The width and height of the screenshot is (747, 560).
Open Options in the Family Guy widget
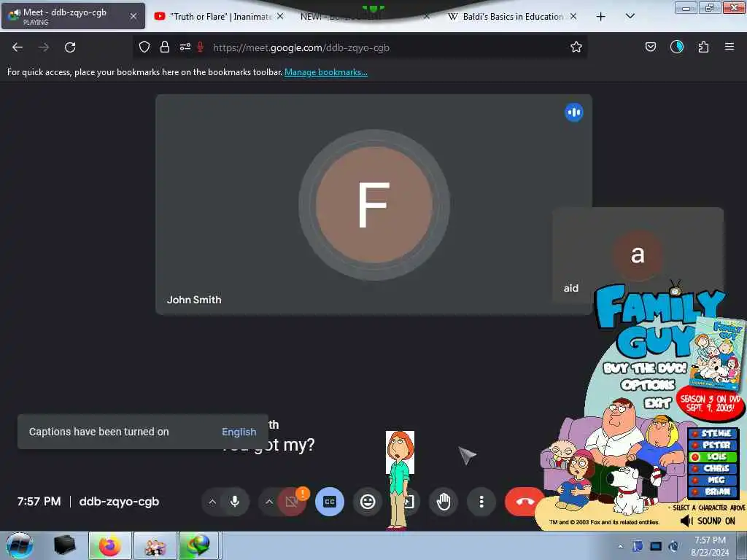[648, 385]
